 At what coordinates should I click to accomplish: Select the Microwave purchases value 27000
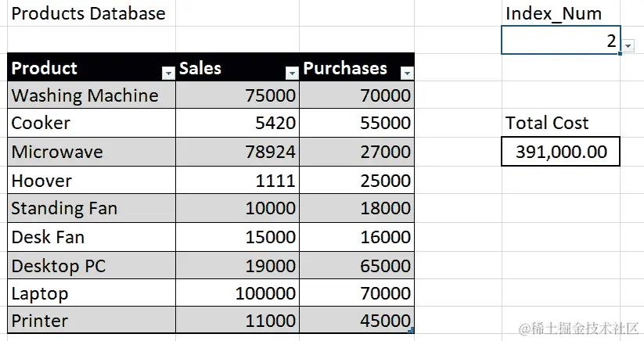click(357, 152)
